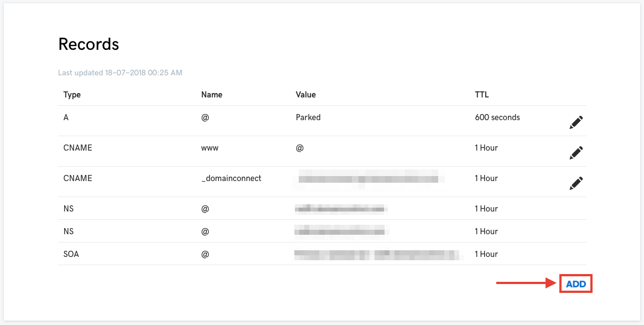The image size is (644, 325).
Task: Click the blurred _domainconnect record value
Action: tap(368, 178)
